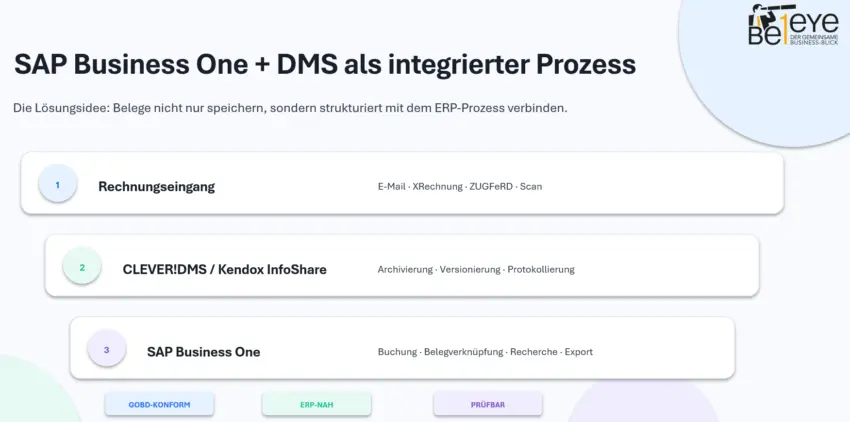Viewport: 850px width, 422px height.
Task: Click the step 3 number circle
Action: (106, 348)
